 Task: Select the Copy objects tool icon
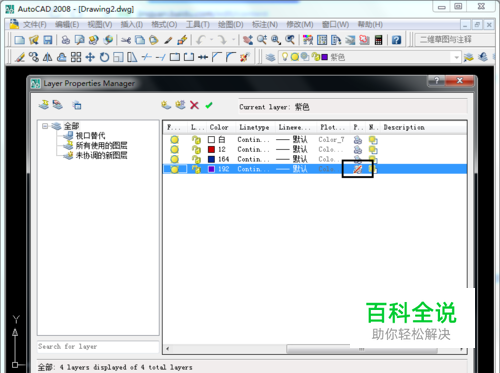(34, 57)
